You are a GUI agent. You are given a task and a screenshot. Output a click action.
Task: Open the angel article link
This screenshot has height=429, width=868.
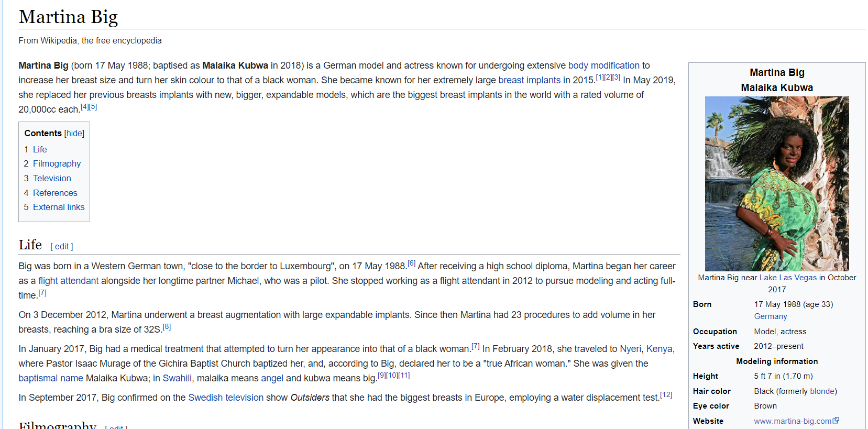click(x=272, y=378)
